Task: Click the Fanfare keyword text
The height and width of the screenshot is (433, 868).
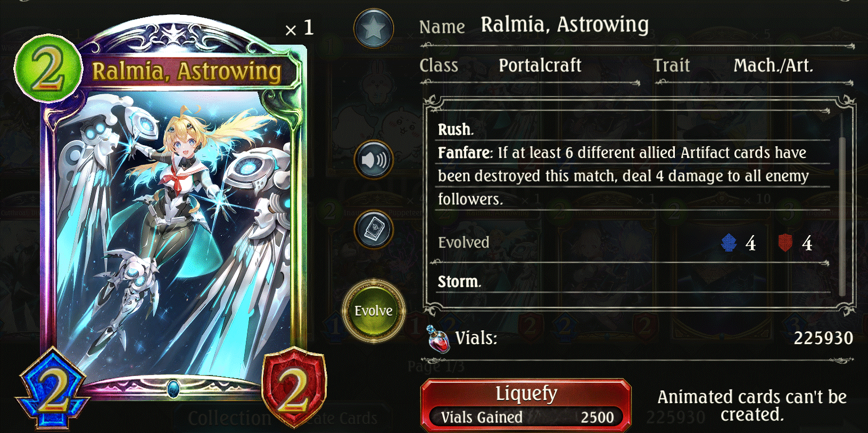Action: [x=464, y=153]
